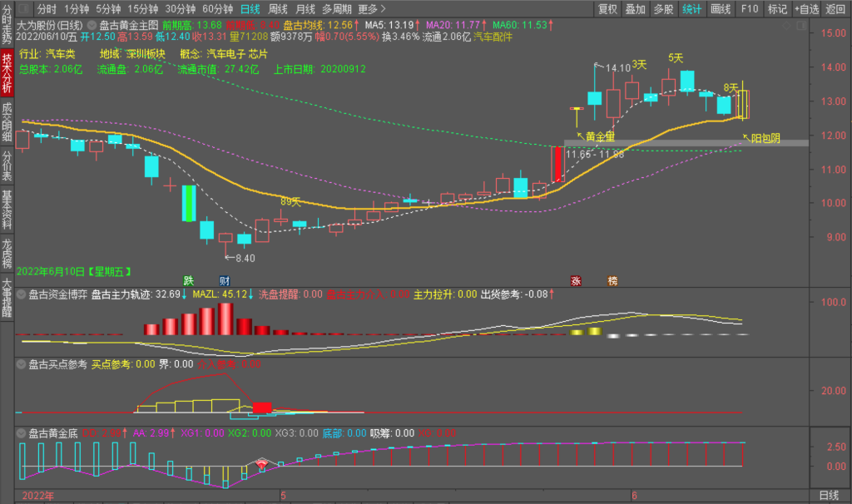852x504 pixels.
Task: Click the +自选 add to watchlist button
Action: 805,9
